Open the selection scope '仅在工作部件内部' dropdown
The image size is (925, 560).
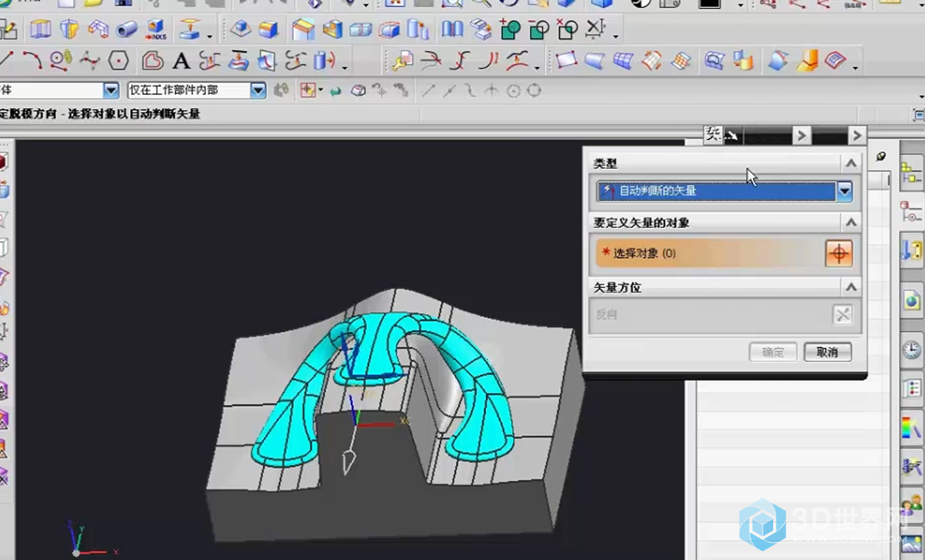tap(258, 90)
